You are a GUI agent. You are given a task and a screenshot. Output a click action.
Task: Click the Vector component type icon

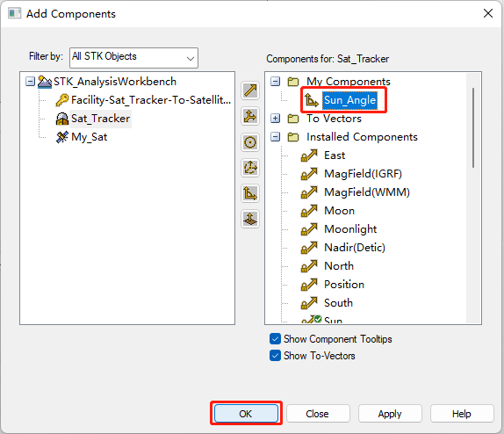pos(250,90)
